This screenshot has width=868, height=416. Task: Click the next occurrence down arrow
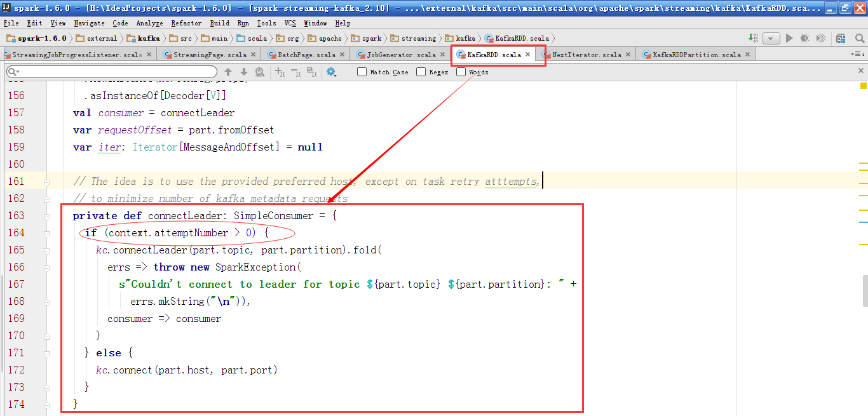(x=244, y=72)
